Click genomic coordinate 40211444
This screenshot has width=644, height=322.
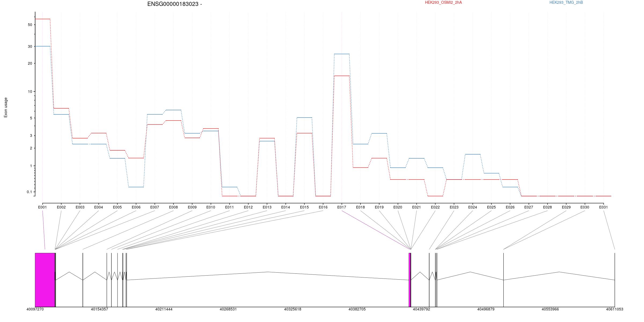pyautogui.click(x=164, y=309)
